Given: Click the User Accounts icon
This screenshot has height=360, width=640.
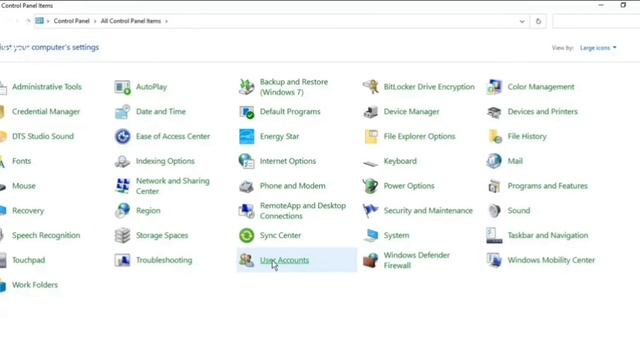Looking at the screenshot, I should pyautogui.click(x=247, y=260).
